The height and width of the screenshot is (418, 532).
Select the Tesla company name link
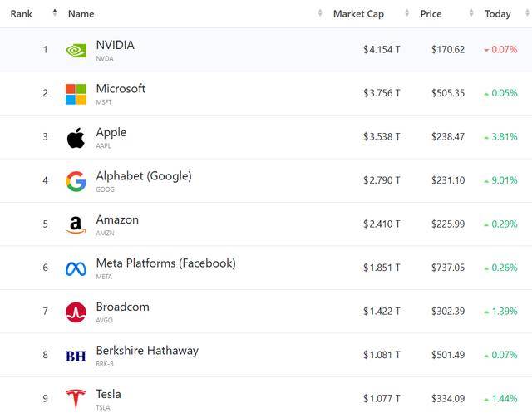pos(108,394)
